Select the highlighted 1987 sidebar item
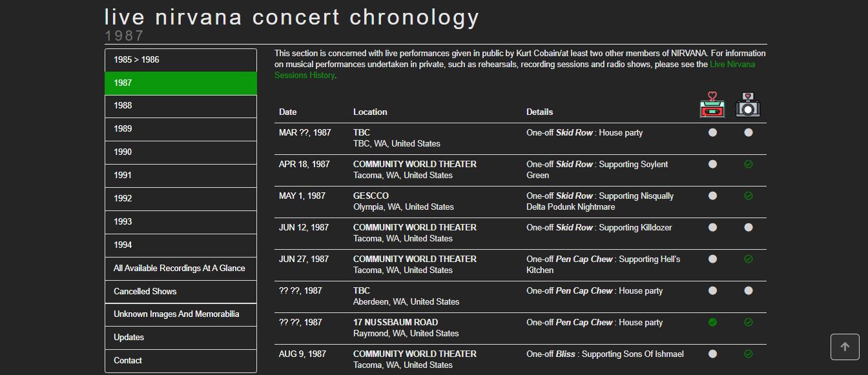 181,83
